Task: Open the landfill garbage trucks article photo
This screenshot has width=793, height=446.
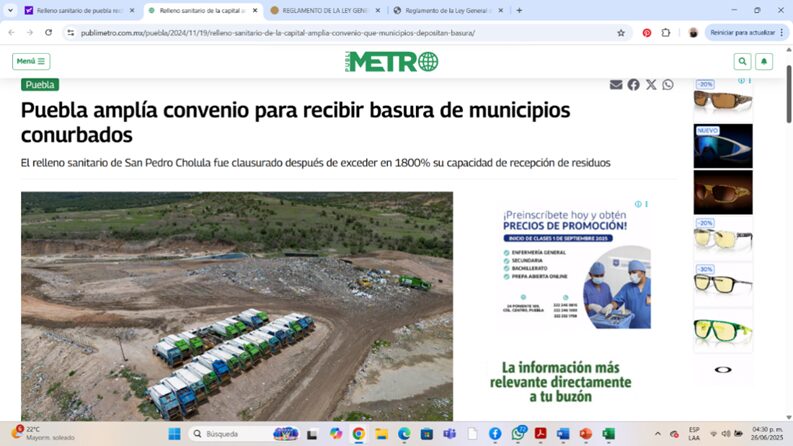Action: [237, 305]
